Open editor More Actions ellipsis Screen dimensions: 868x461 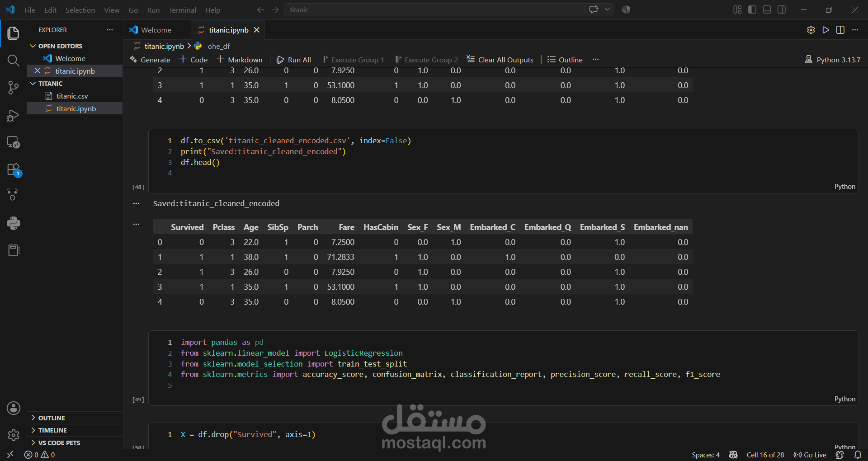coord(855,30)
